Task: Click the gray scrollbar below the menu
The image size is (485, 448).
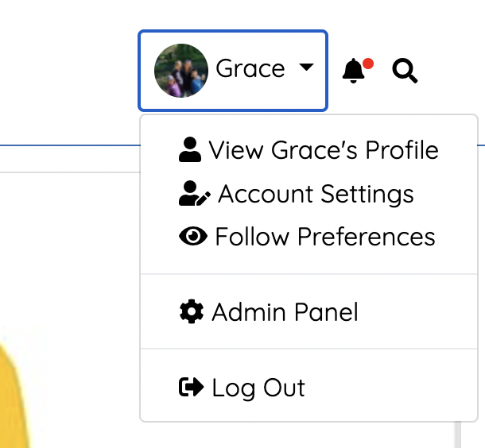Action: [458, 435]
